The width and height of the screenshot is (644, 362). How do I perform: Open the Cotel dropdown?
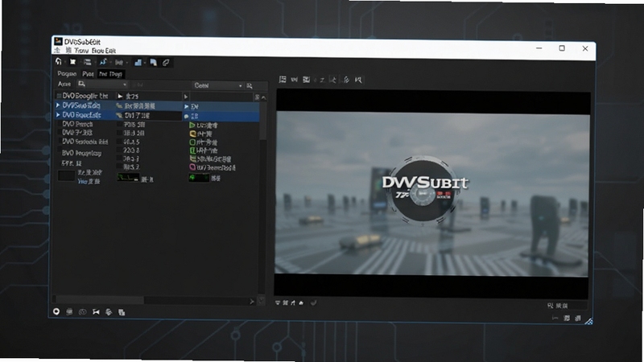tap(217, 85)
